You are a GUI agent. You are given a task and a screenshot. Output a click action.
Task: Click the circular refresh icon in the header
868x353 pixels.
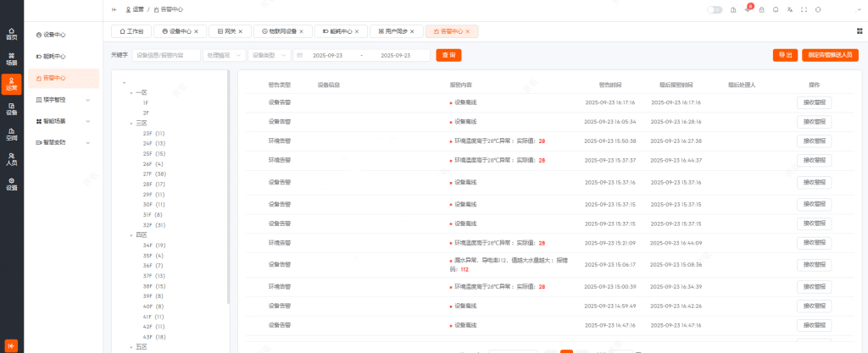[818, 9]
